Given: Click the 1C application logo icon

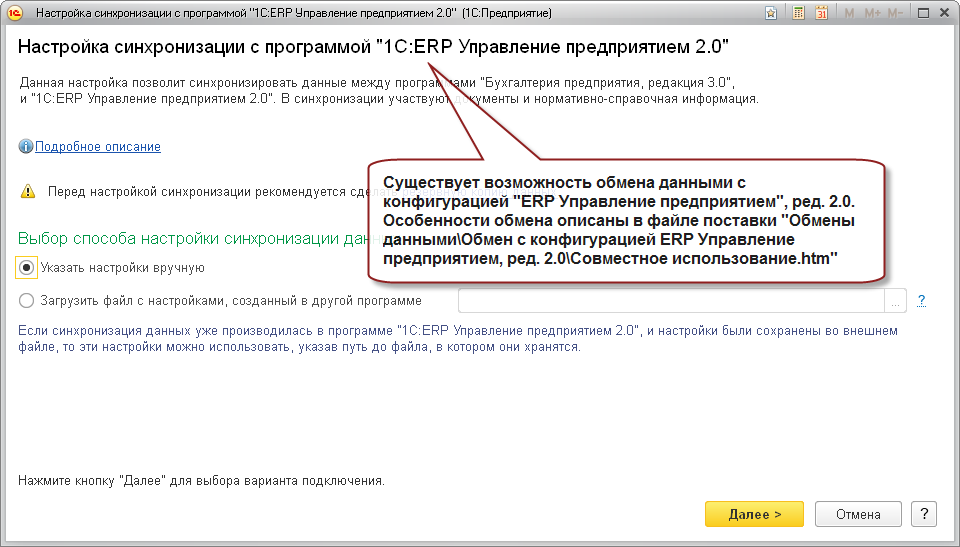Looking at the screenshot, I should click(14, 12).
